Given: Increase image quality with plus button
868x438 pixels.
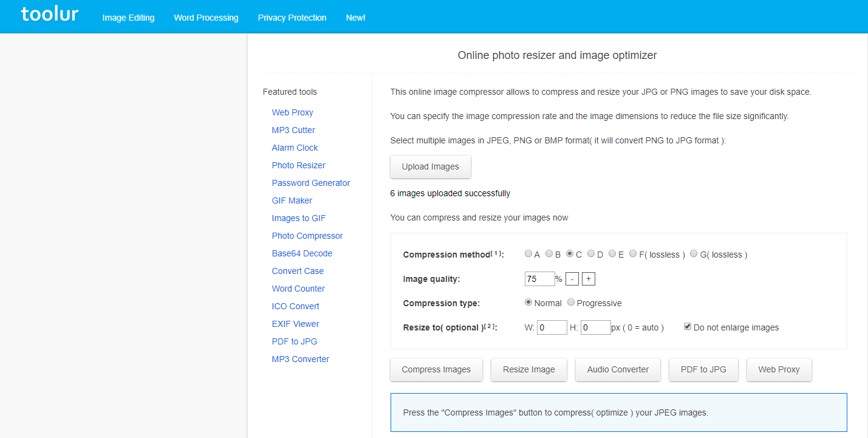Looking at the screenshot, I should 589,279.
